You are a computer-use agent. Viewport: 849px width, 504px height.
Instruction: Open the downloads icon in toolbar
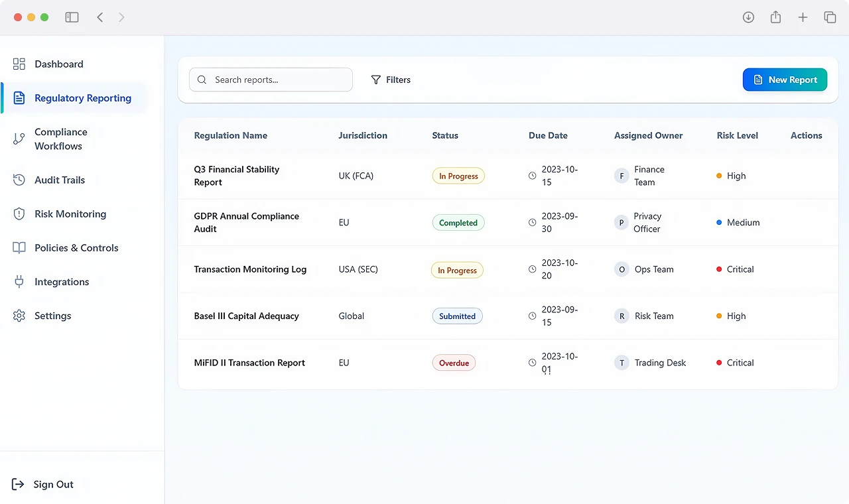click(748, 17)
